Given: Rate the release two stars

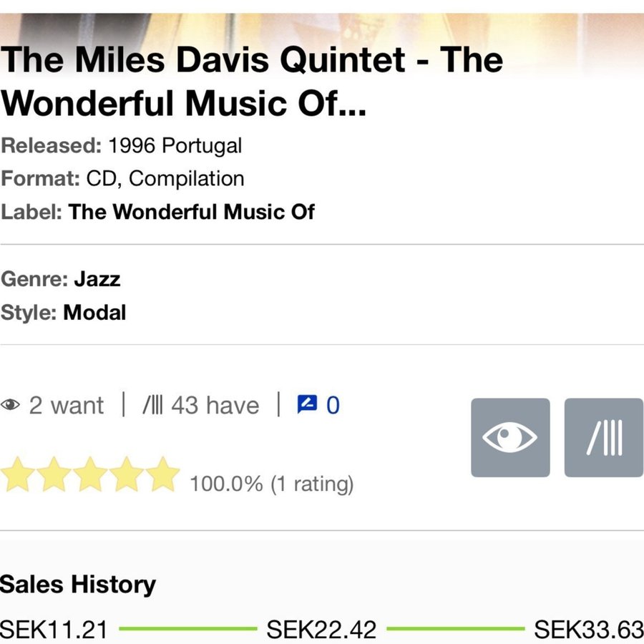Looking at the screenshot, I should (54, 474).
